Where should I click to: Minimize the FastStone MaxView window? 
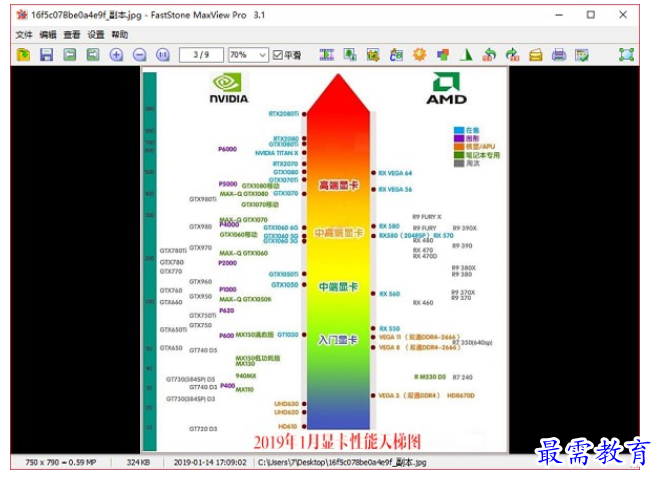559,15
